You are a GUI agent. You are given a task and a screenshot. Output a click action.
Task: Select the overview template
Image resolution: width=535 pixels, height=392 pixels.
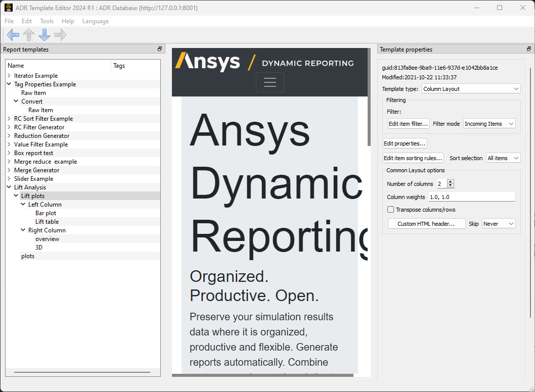(48, 239)
